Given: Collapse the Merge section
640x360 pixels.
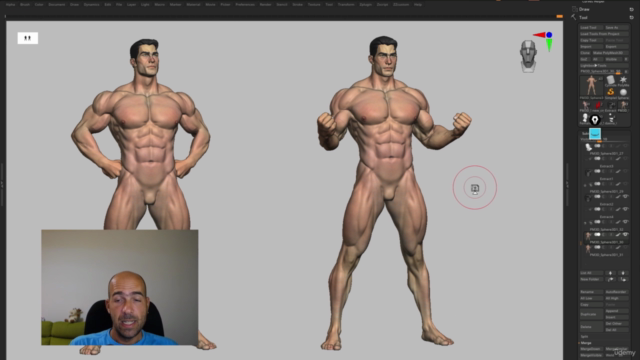Looking at the screenshot, I should tap(586, 343).
